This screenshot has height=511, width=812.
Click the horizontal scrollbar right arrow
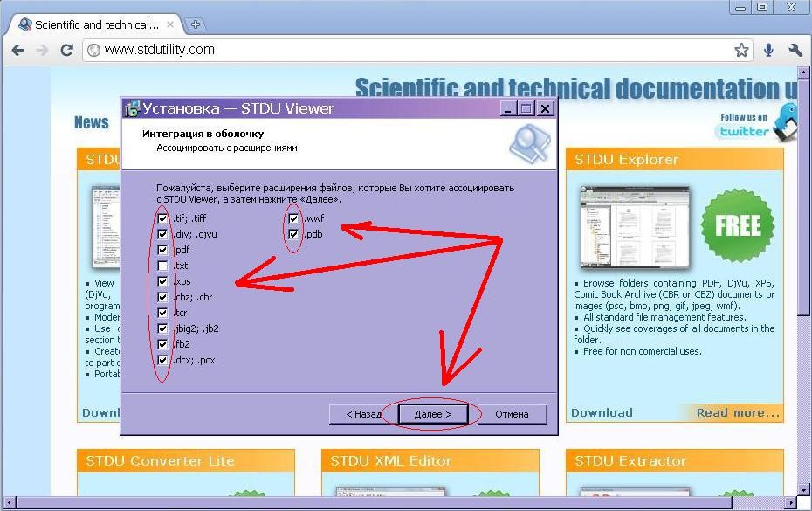(x=790, y=503)
